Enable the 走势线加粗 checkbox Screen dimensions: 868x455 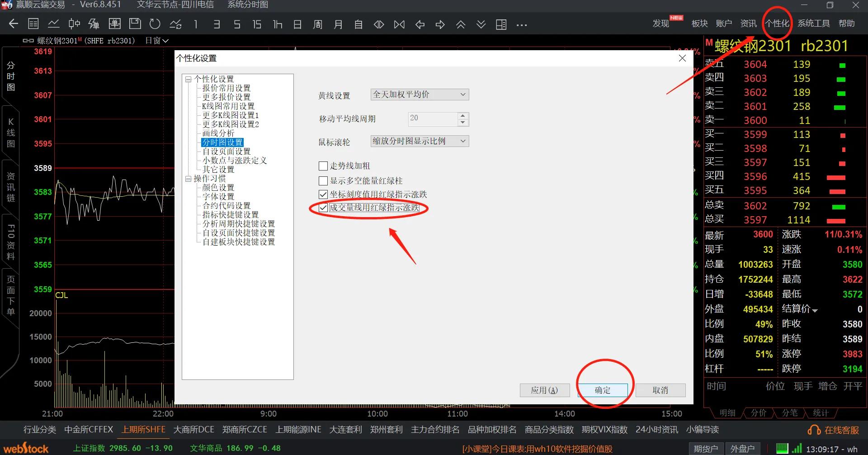[323, 166]
